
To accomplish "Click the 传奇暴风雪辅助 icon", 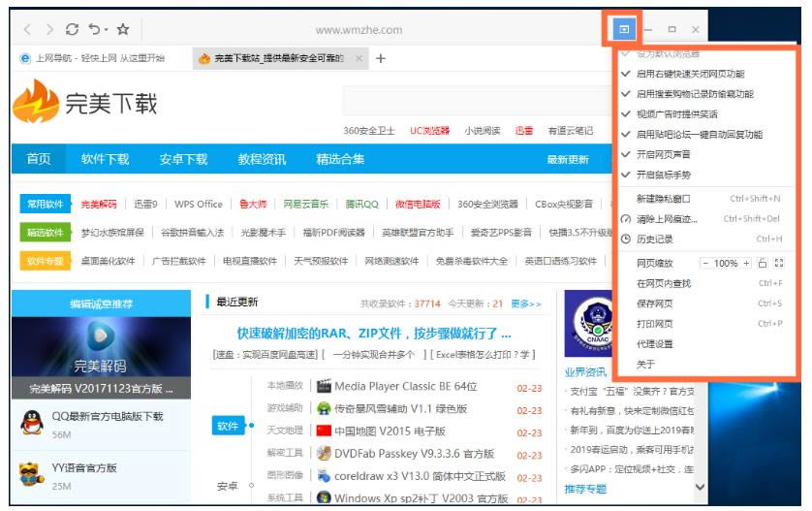I will click(x=324, y=408).
